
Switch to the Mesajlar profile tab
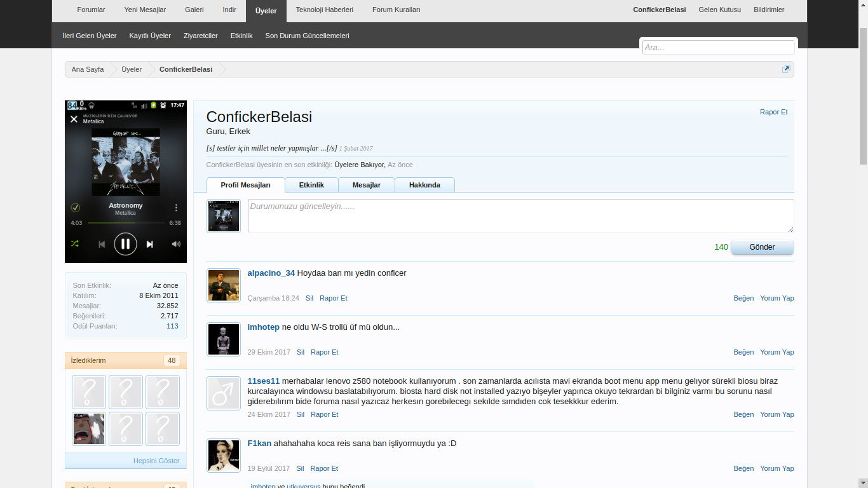[367, 185]
